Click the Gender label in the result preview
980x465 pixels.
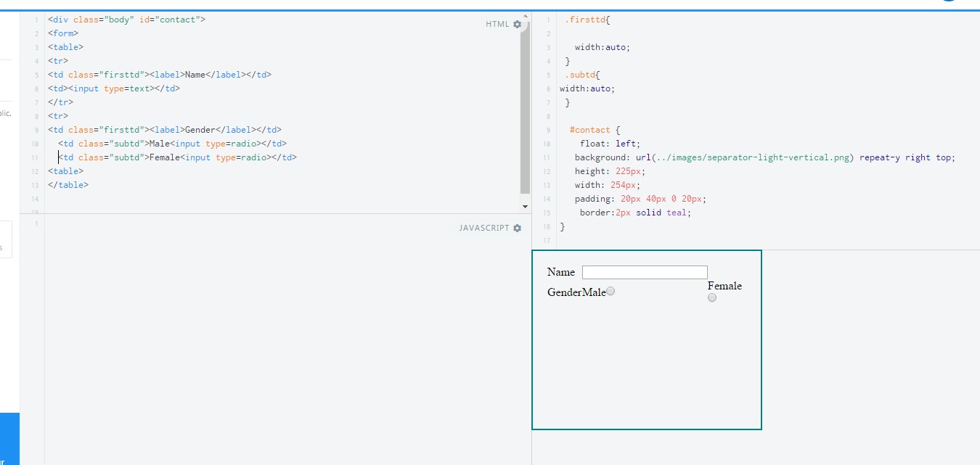coord(565,292)
